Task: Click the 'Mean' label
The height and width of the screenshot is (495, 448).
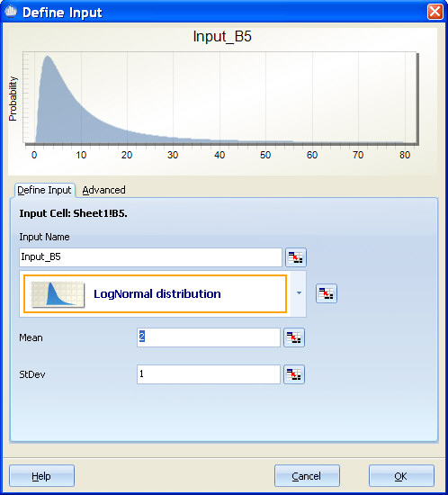Action: [31, 337]
